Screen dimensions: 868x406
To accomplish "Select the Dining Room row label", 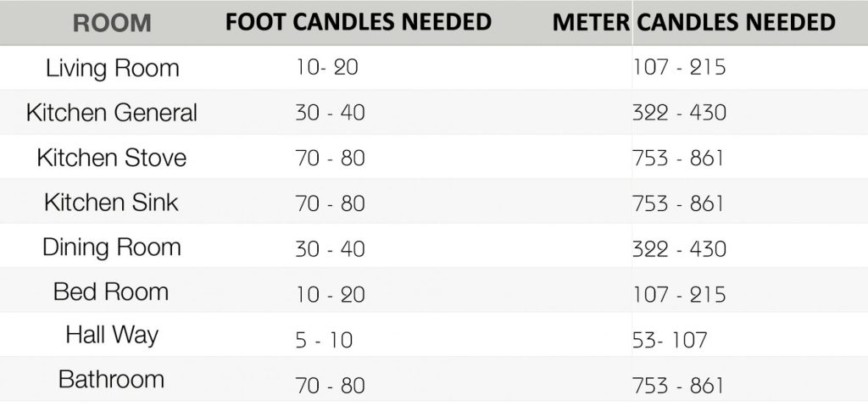I will tap(112, 247).
